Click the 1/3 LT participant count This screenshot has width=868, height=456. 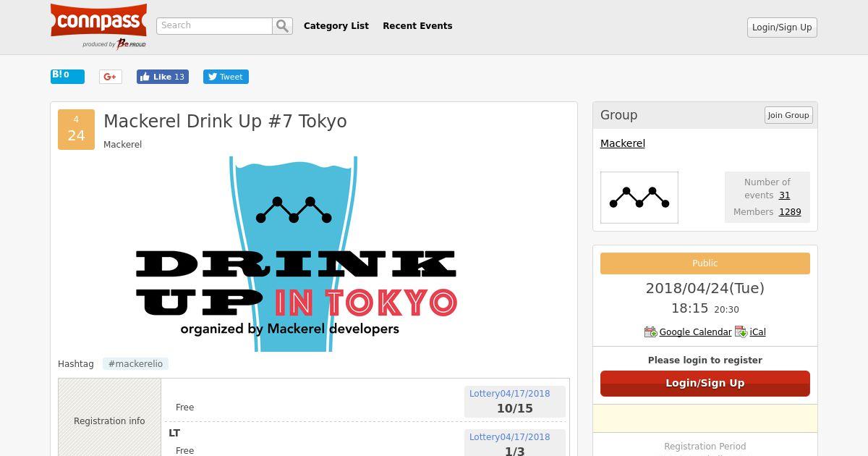click(515, 451)
